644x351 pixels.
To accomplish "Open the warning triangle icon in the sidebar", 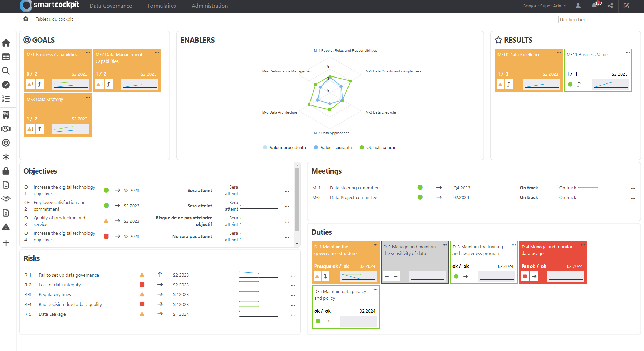I will pyautogui.click(x=6, y=227).
